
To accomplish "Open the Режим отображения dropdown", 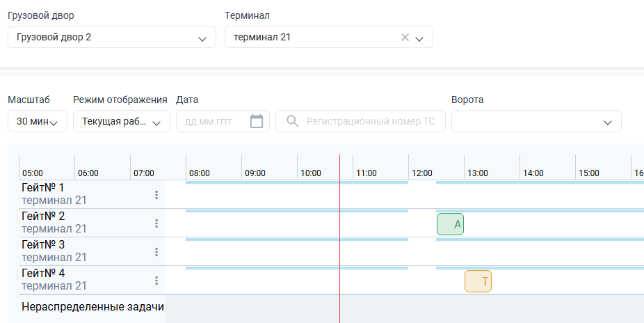I will [122, 121].
